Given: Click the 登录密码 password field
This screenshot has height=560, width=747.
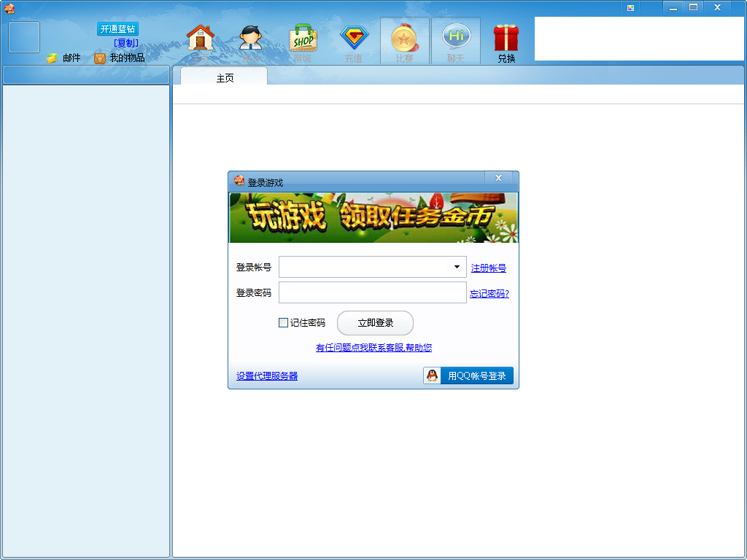Looking at the screenshot, I should 372,292.
